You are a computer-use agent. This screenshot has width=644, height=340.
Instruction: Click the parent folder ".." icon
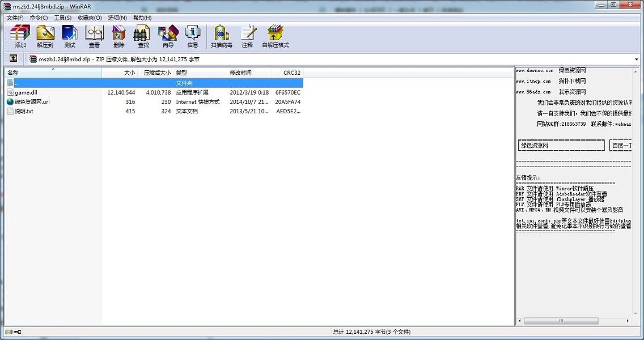[10, 83]
